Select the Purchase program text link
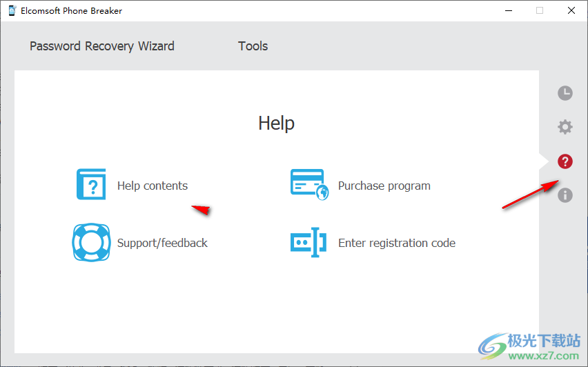The height and width of the screenshot is (367, 588). [384, 186]
